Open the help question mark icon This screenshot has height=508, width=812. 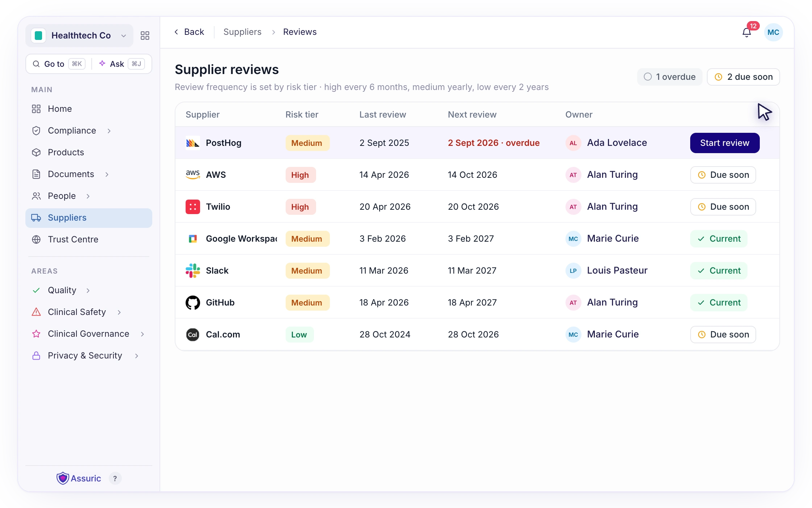coord(115,478)
